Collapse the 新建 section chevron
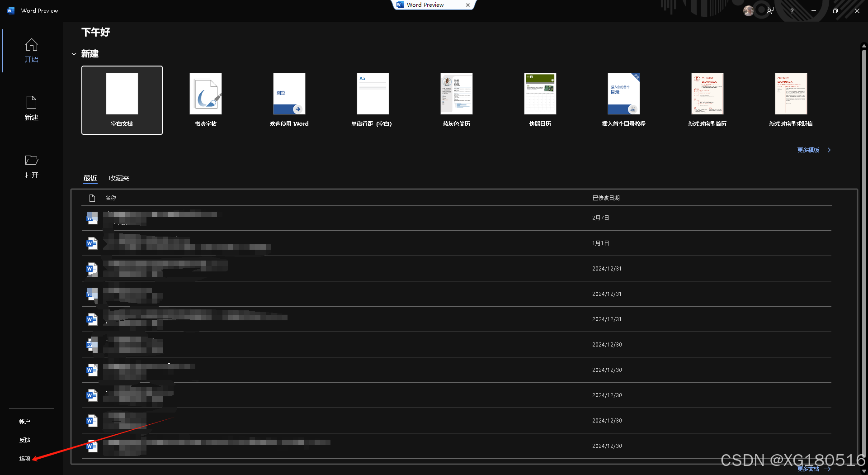The image size is (868, 475). point(74,54)
